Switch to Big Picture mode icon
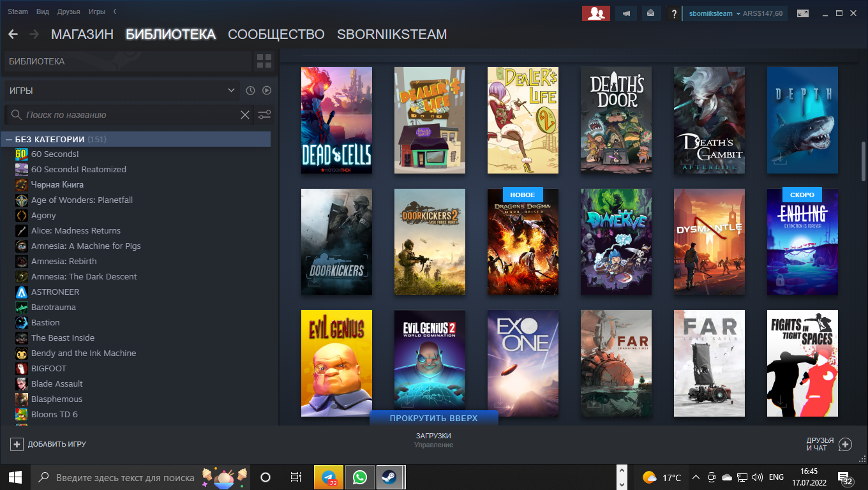The width and height of the screenshot is (868, 490). tap(802, 13)
